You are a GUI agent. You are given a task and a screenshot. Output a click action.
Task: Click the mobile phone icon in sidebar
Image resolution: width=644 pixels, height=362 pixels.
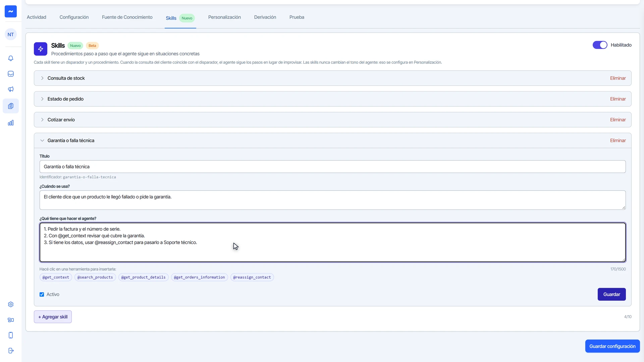[11, 335]
